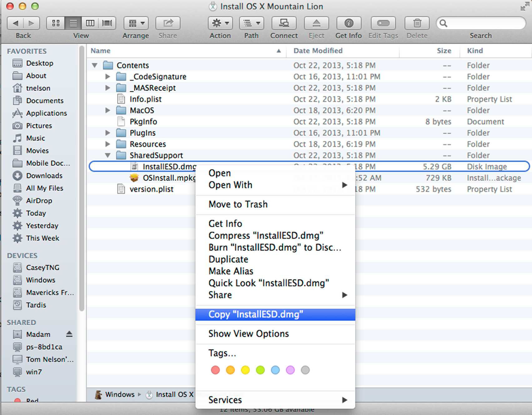The image size is (532, 415).
Task: Select the win7 shared computer
Action: click(x=34, y=372)
